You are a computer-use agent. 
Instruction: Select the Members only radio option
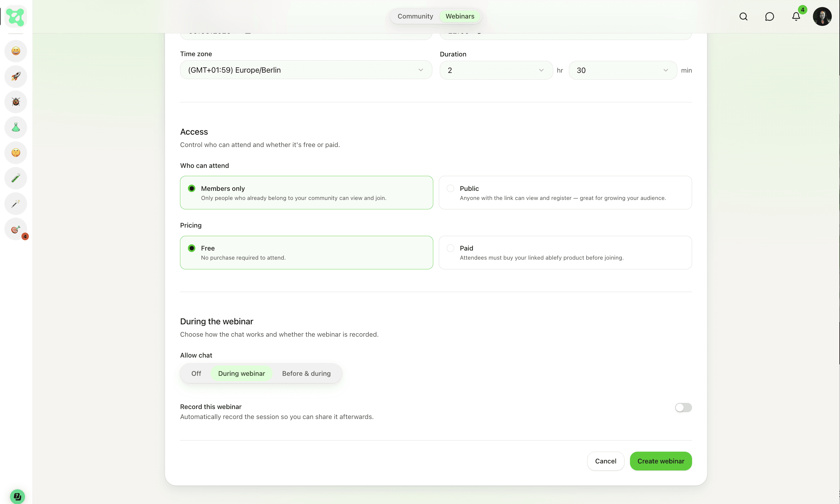pos(306,193)
